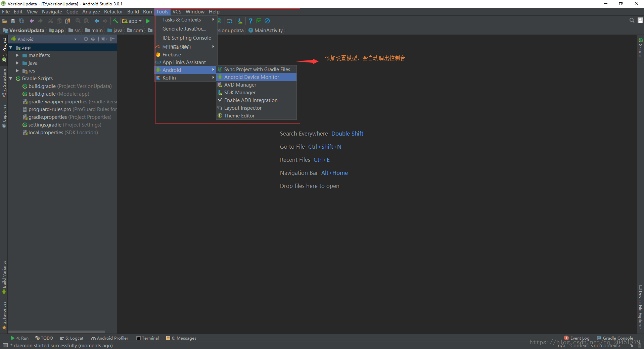Click the blue Help question mark icon
Image resolution: width=644 pixels, height=349 pixels.
(x=250, y=21)
